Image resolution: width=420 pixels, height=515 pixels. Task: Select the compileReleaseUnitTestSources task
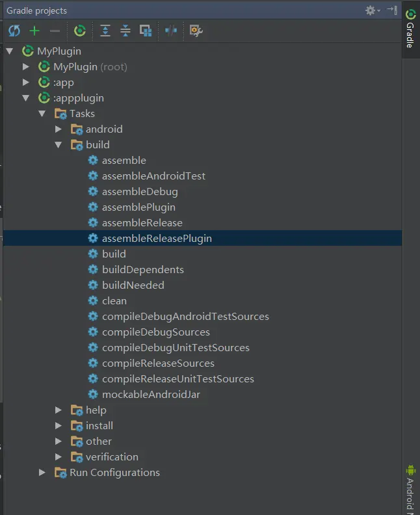pos(177,378)
